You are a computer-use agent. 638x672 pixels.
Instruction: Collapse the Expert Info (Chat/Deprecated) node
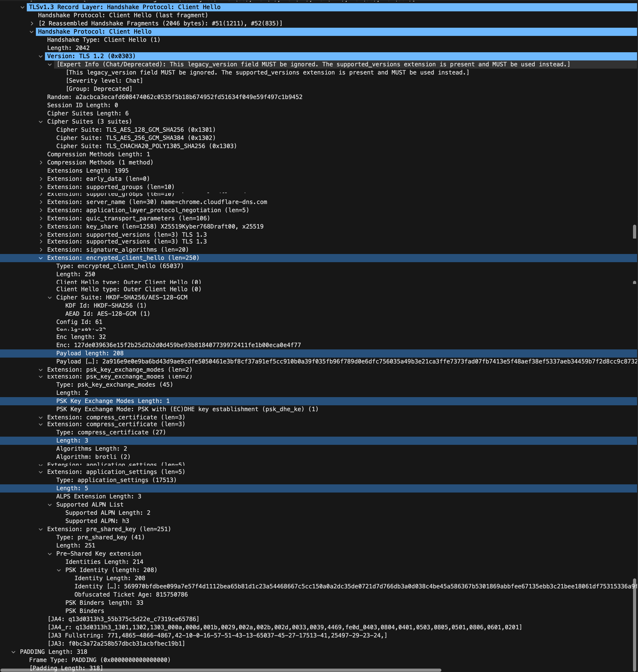[x=50, y=64]
